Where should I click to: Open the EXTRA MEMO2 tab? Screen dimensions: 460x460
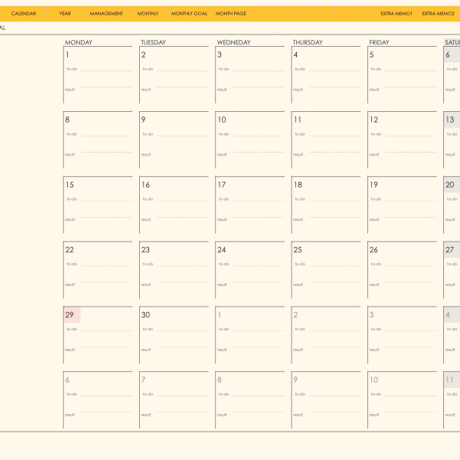pos(438,14)
